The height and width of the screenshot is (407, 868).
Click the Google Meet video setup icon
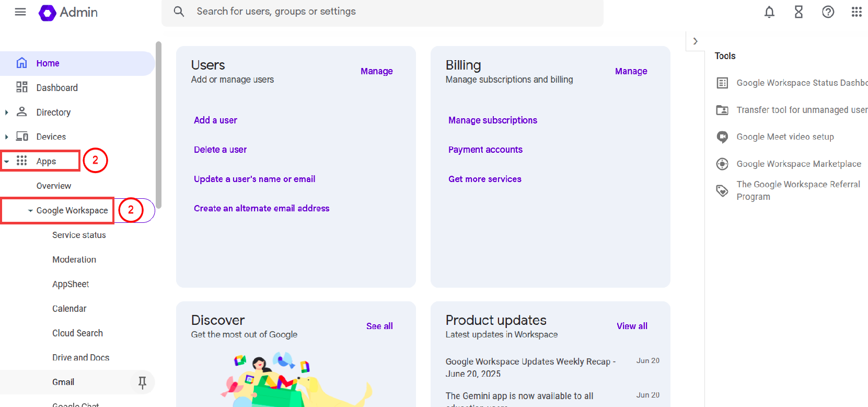[722, 137]
